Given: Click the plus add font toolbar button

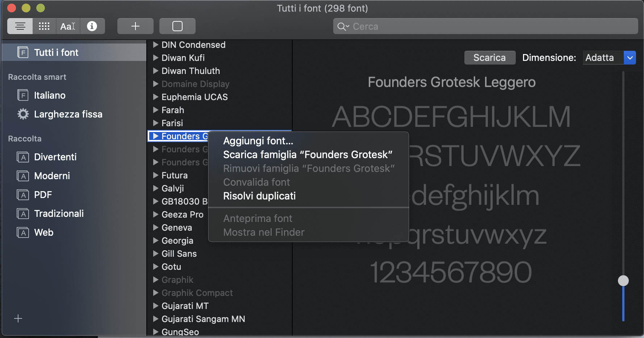Looking at the screenshot, I should [135, 26].
